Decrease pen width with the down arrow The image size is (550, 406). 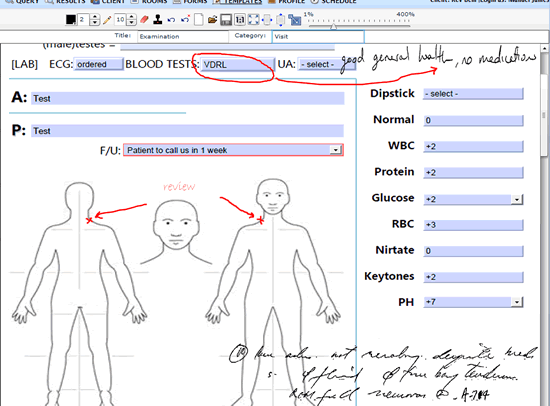pos(94,22)
